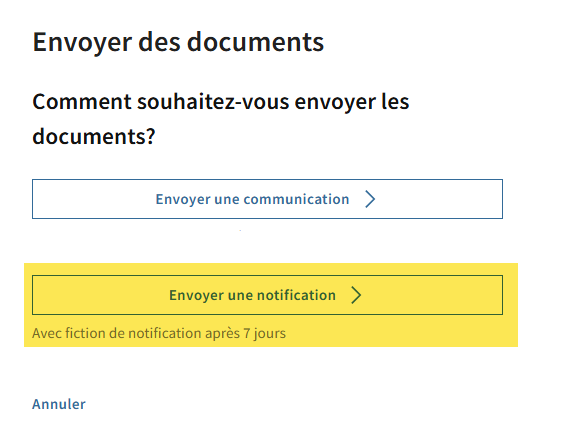Click the word "Envoyer" in the page title
This screenshot has width=562, height=437.
point(82,43)
